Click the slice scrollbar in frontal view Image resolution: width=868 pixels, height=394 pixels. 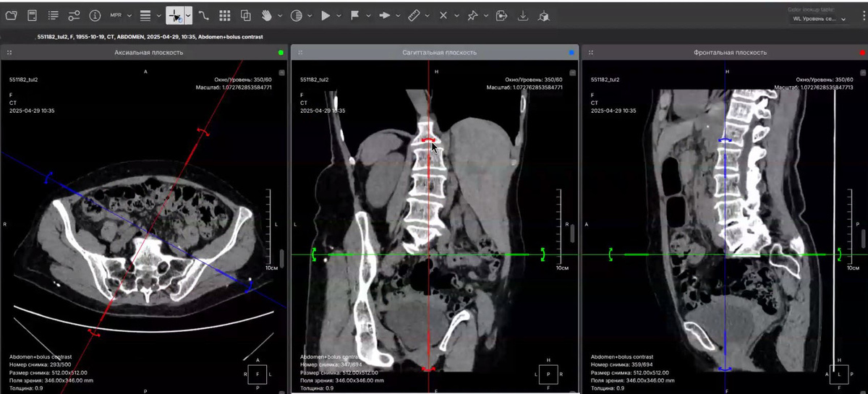[x=863, y=237]
